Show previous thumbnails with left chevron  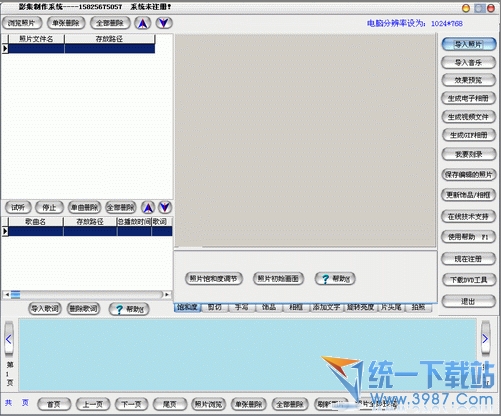point(9,339)
